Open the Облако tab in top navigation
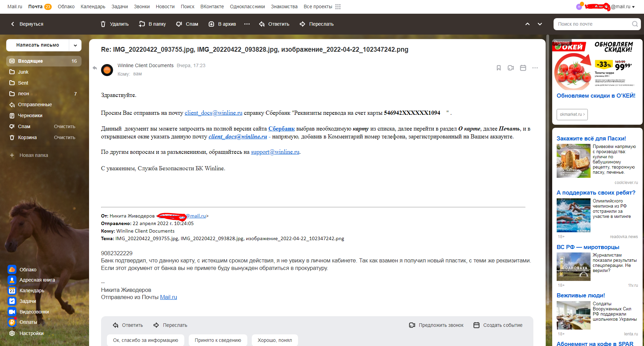 pos(66,7)
